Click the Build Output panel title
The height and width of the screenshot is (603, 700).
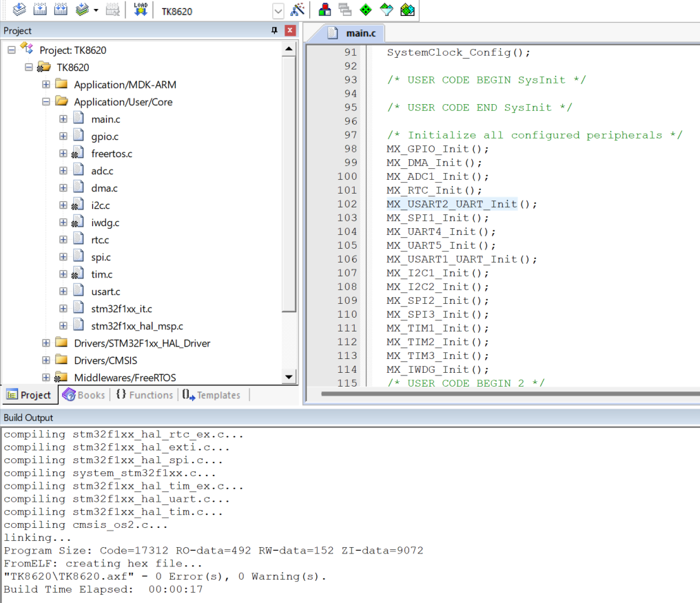[28, 418]
